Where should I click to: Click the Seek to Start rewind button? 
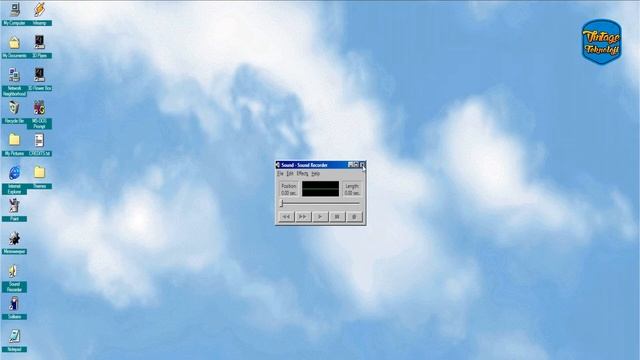[x=286, y=217]
